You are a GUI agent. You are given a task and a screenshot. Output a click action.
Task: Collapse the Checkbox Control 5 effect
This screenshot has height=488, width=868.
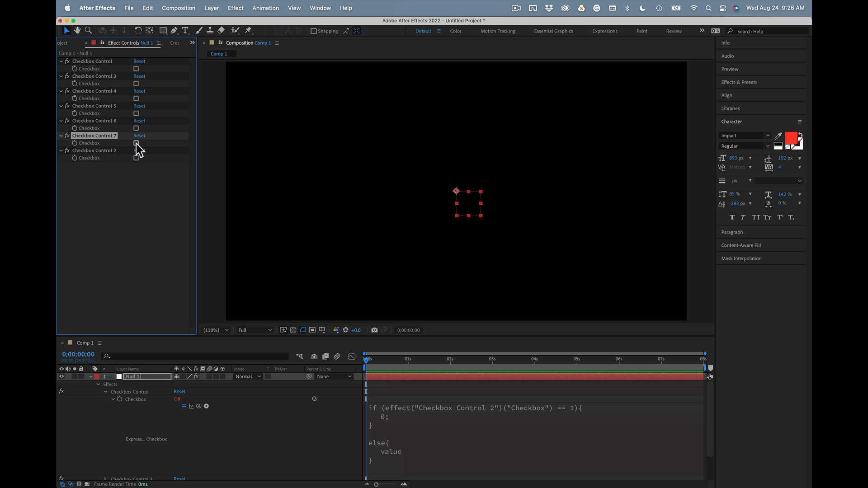click(61, 106)
